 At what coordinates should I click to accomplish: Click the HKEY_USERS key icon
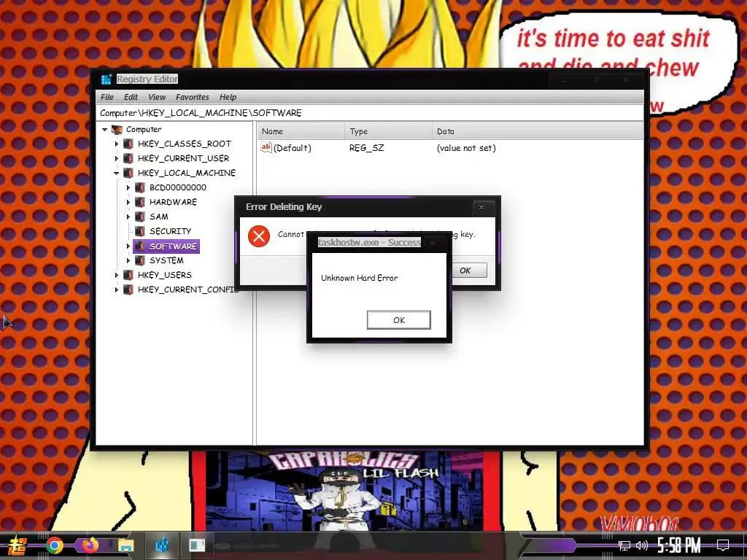click(128, 275)
